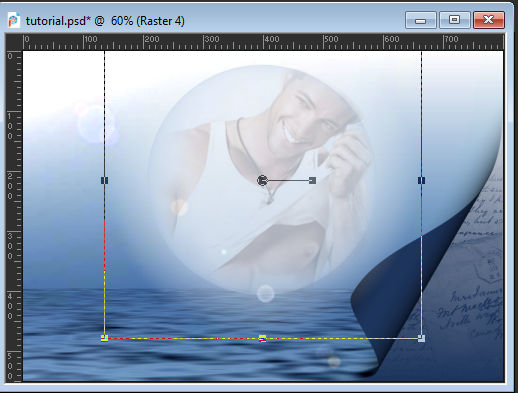Click the circular rotation pivot point
The width and height of the screenshot is (518, 393).
[x=262, y=180]
